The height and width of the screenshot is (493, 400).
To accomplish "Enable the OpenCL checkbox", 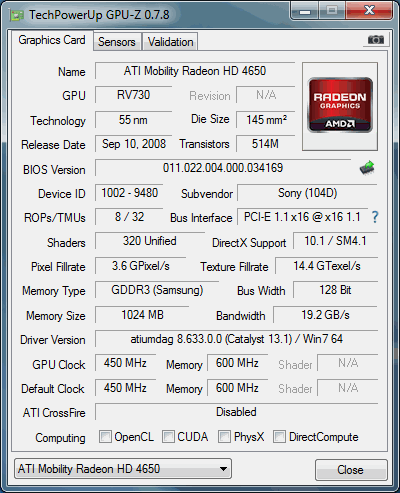I will [105, 437].
